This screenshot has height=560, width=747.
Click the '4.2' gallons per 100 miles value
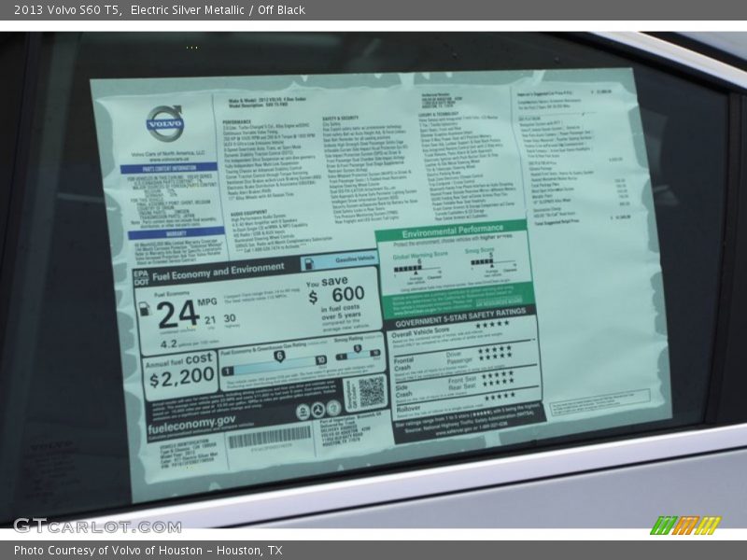(169, 343)
